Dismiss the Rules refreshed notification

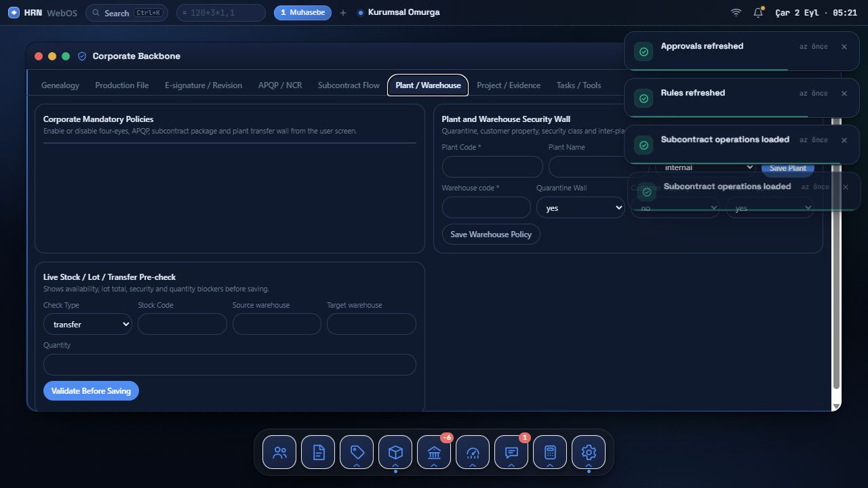[844, 94]
